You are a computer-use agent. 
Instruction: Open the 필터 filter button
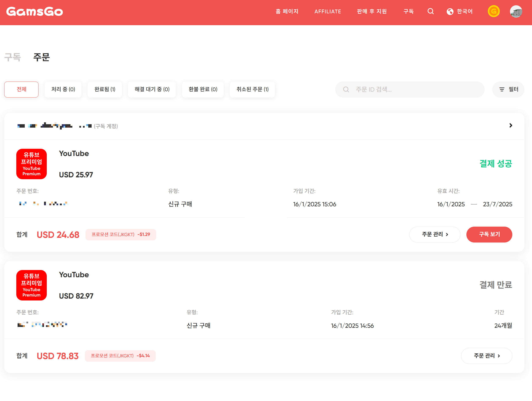(508, 90)
